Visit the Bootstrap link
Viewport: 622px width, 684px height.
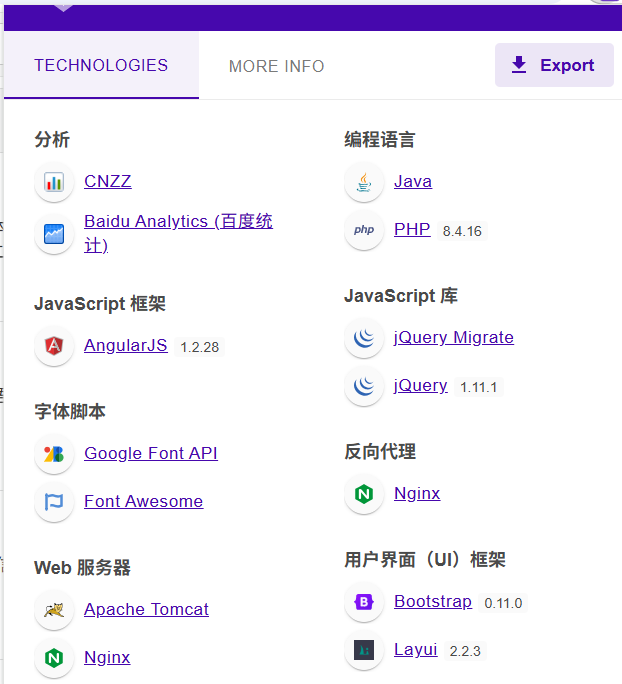tap(433, 602)
